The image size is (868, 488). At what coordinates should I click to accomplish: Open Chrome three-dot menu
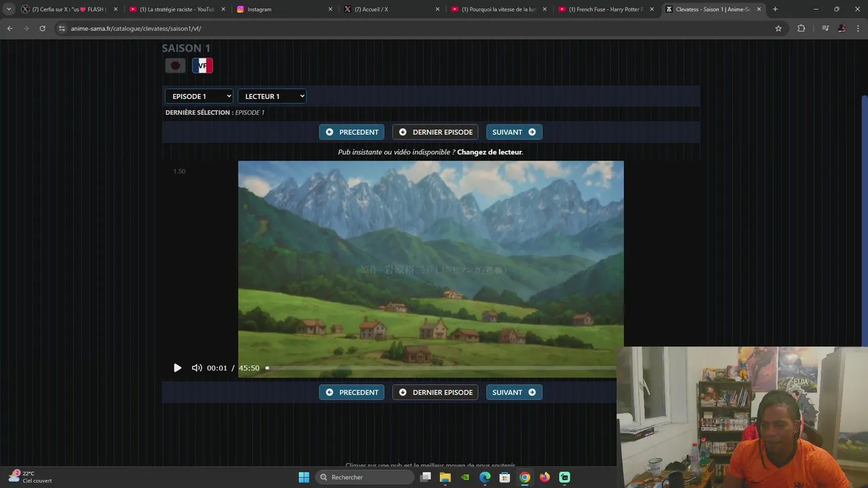(858, 28)
